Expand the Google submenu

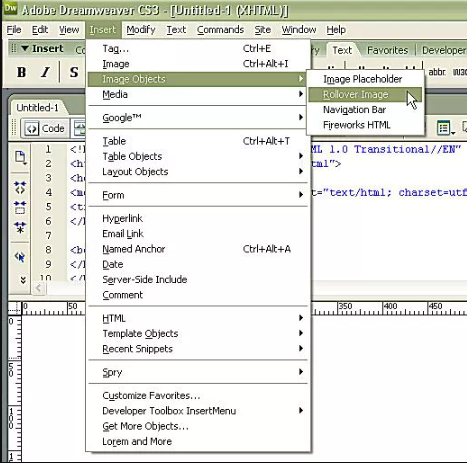pyautogui.click(x=197, y=118)
